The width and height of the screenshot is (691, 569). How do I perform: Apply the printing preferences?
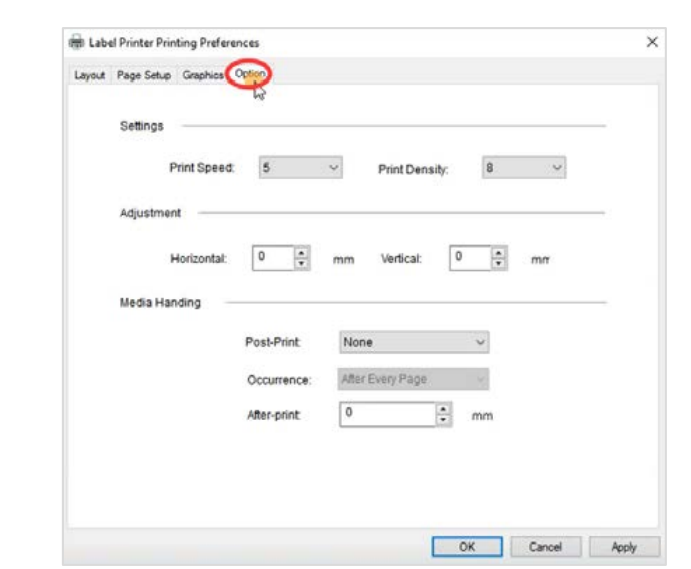point(624,547)
